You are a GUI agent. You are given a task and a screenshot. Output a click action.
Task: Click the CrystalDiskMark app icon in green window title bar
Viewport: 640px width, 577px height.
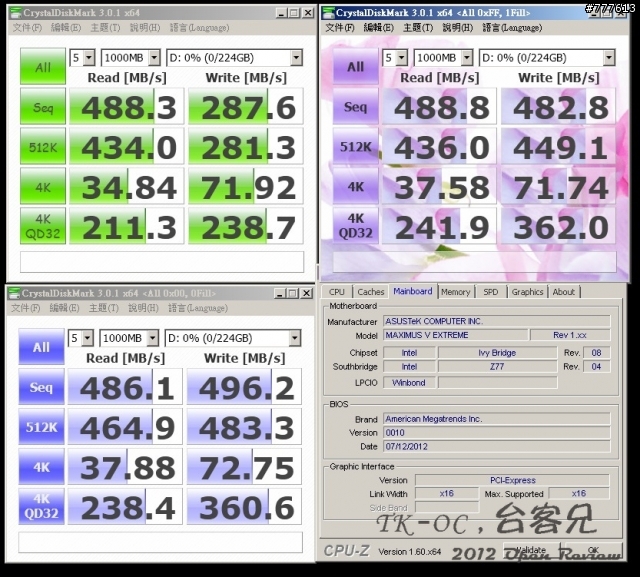tap(16, 13)
